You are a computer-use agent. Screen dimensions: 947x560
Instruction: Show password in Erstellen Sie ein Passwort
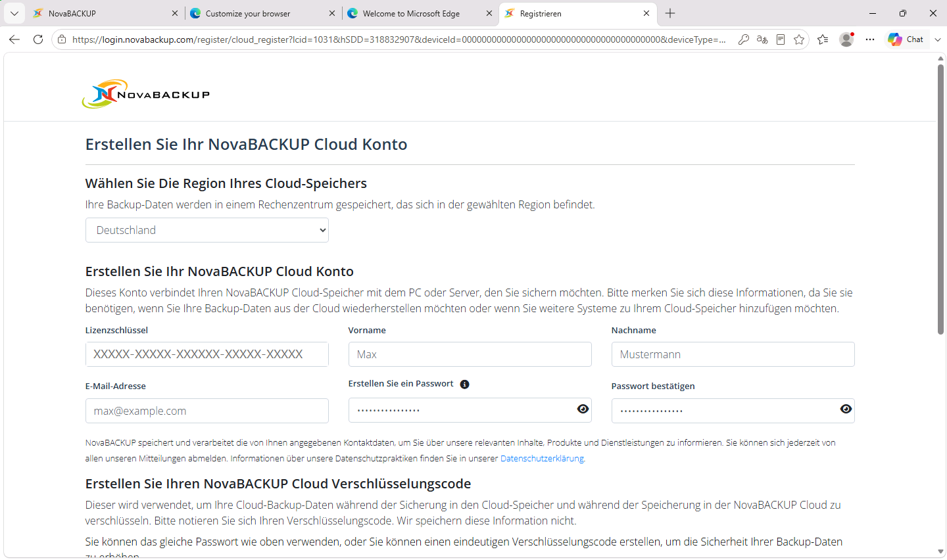[583, 409]
